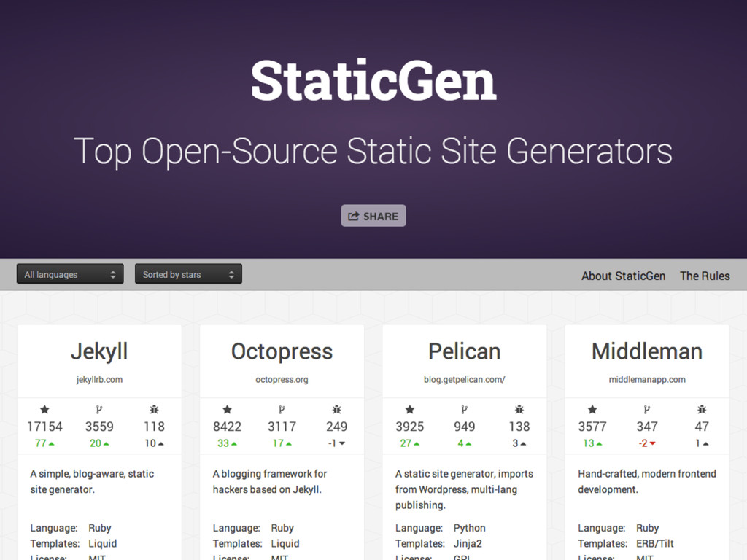
Task: Click Octopress's green 33 star change
Action: click(x=228, y=443)
